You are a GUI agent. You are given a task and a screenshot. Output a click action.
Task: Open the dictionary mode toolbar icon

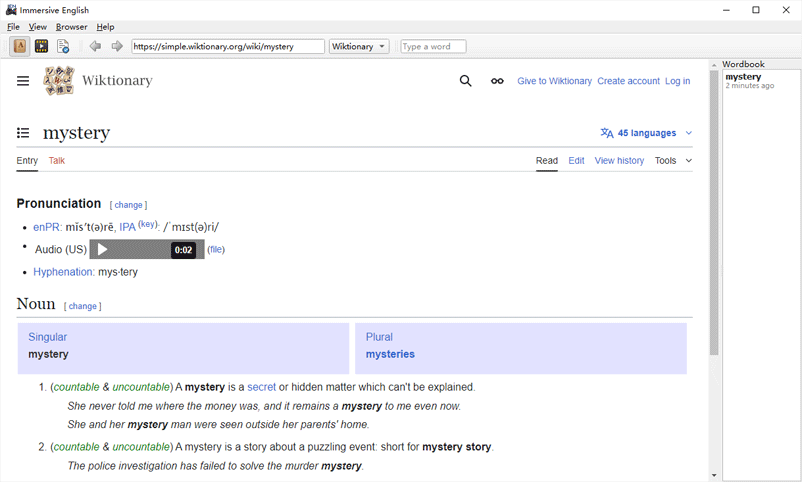[x=19, y=47]
